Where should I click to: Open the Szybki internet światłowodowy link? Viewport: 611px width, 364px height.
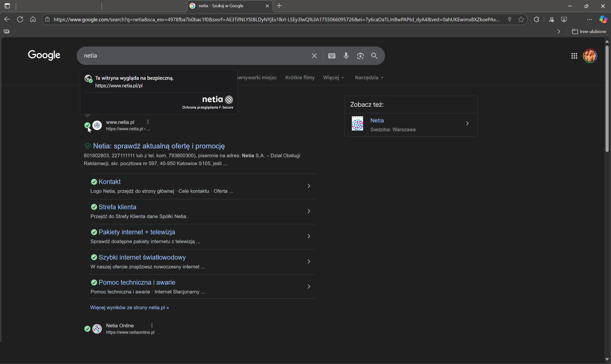(x=142, y=257)
